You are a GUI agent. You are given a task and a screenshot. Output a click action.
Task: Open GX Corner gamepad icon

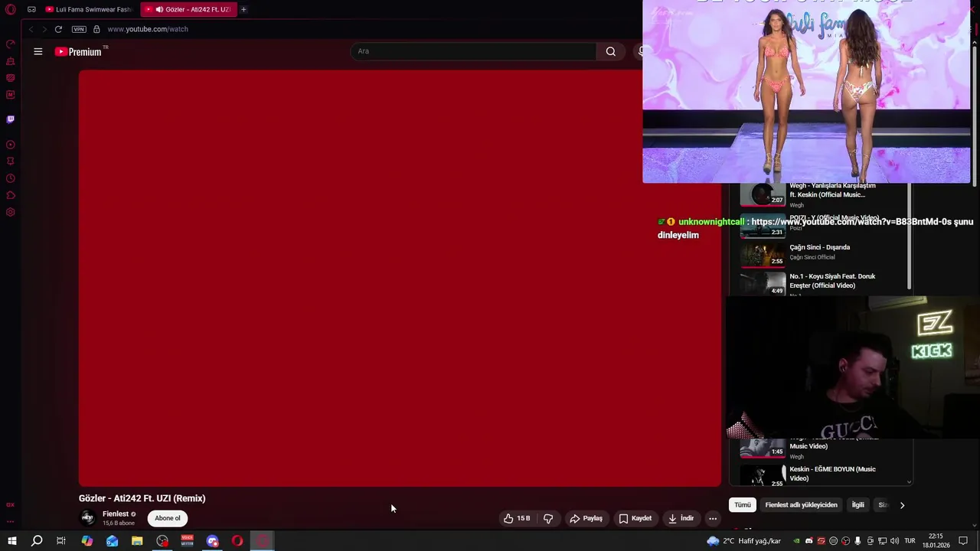click(31, 9)
